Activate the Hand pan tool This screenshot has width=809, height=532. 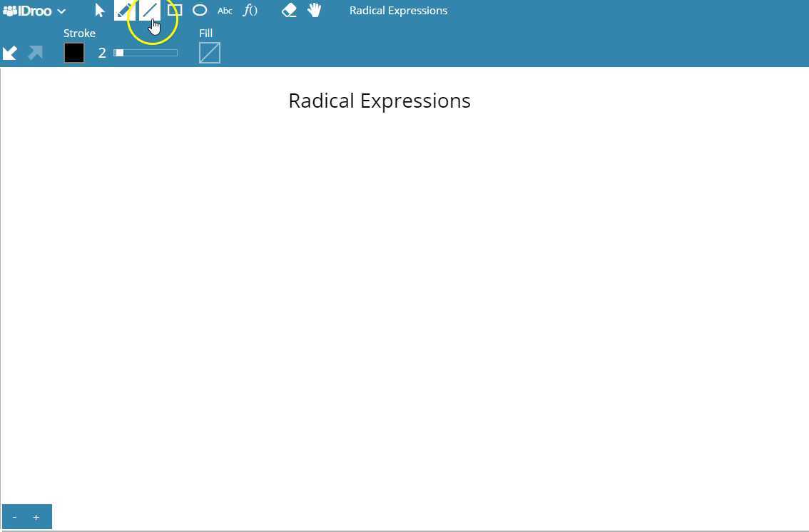[x=314, y=10]
